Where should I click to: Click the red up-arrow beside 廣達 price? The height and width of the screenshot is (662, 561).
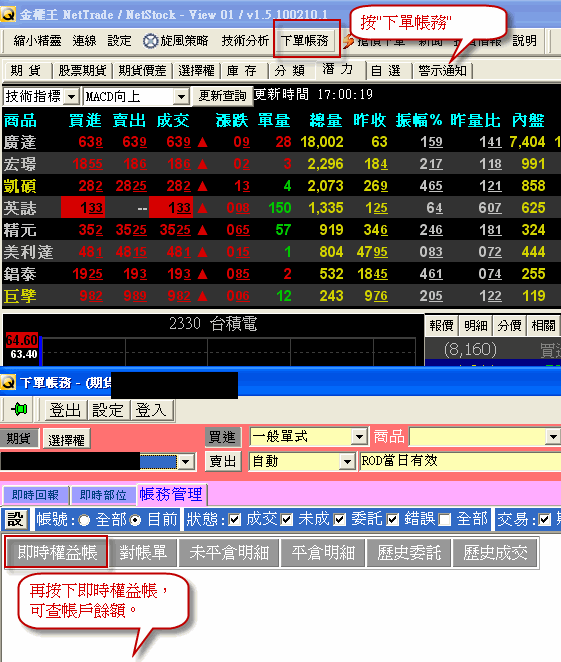point(202,142)
